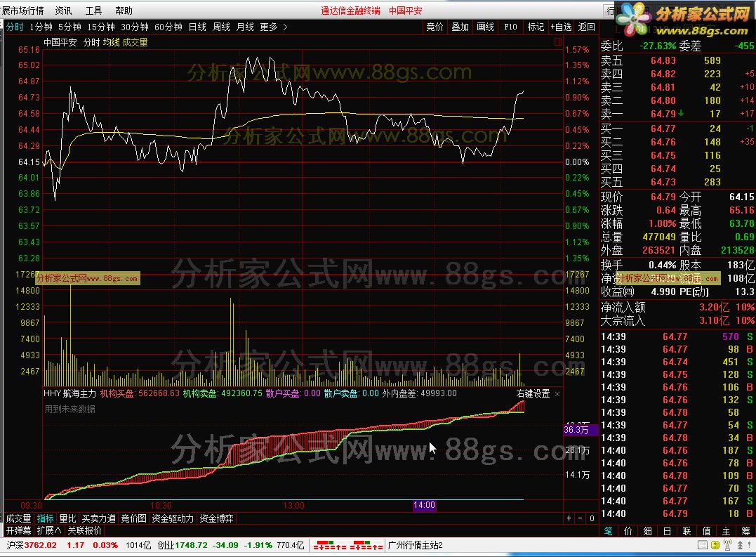Select the 联 tab in right panel
This screenshot has height=557, width=756.
pos(687,531)
